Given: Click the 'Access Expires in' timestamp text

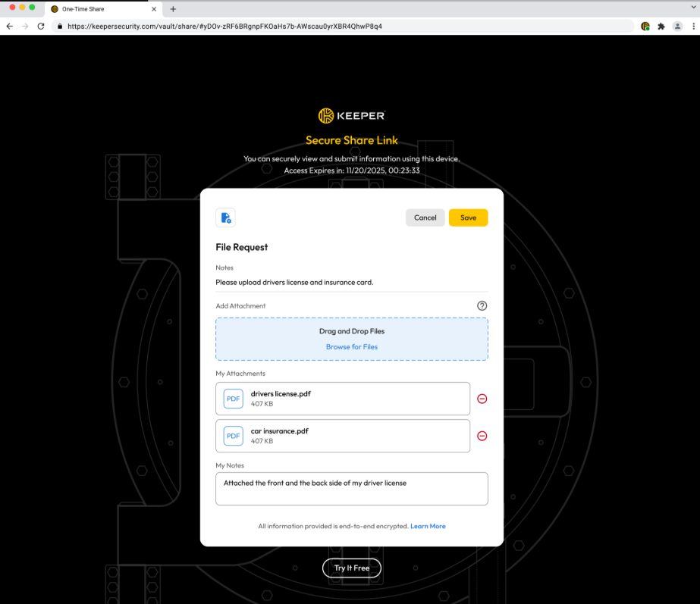Looking at the screenshot, I should [352, 171].
